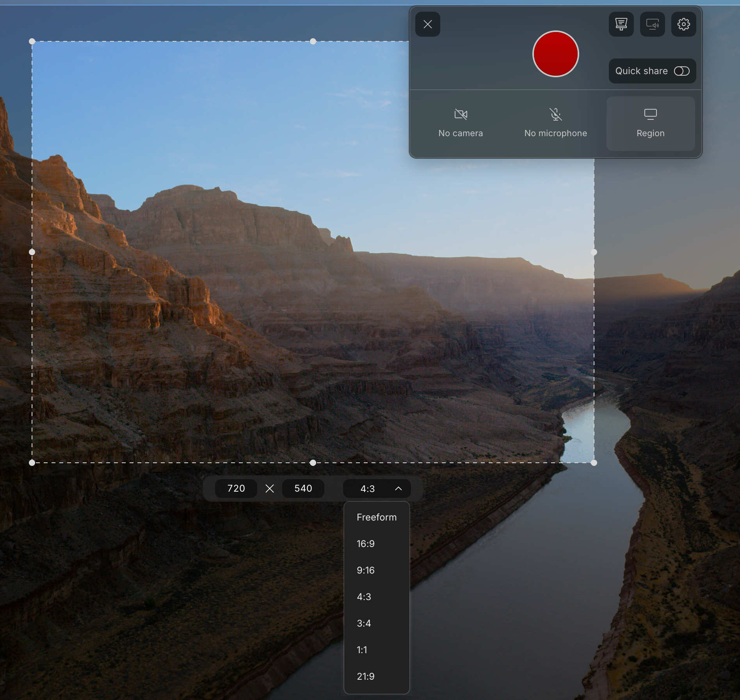This screenshot has height=700, width=740.
Task: Click the X separator between dimensions
Action: point(270,489)
